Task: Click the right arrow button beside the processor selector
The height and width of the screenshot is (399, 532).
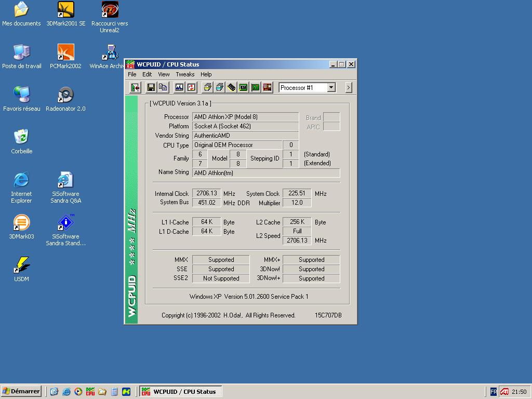Action: [349, 87]
